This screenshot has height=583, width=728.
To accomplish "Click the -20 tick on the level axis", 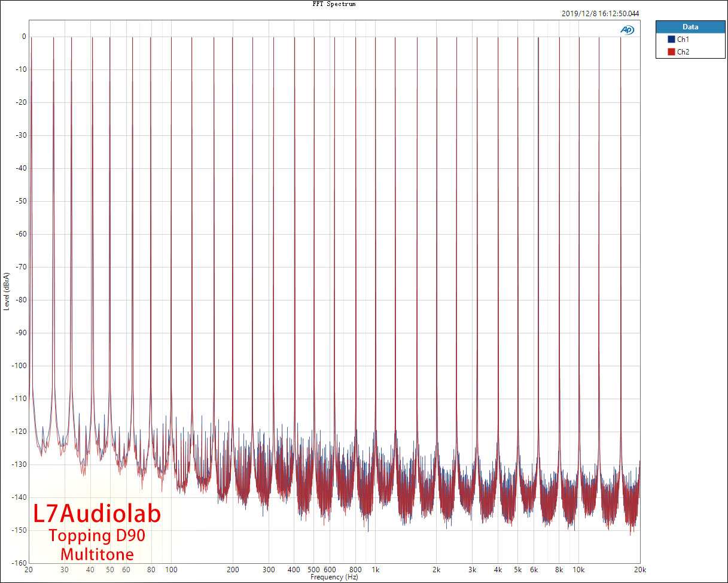I will [x=20, y=102].
